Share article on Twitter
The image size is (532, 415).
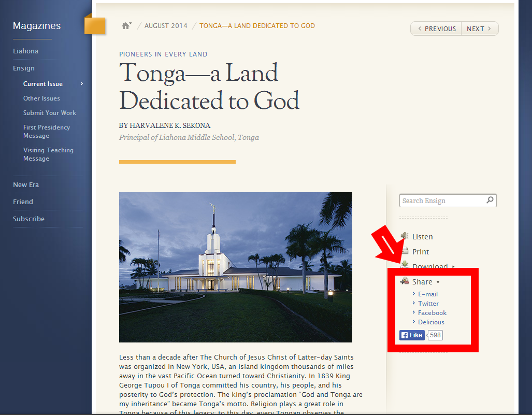[x=428, y=304]
